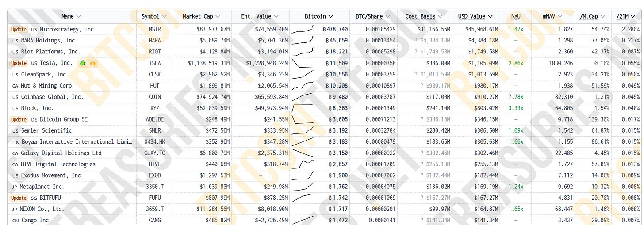Screen dimensions: 644x225
Task: Click Block, Inc. bitcoin sparkline chart
Action: (303, 108)
